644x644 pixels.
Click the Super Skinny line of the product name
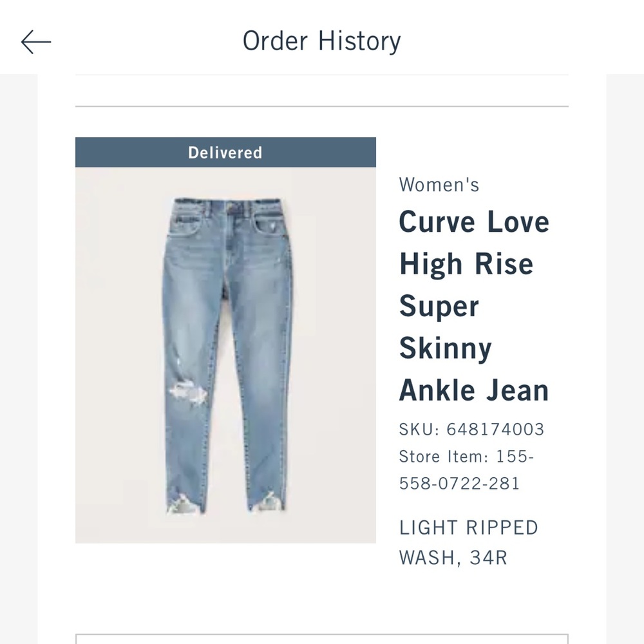click(x=439, y=305)
